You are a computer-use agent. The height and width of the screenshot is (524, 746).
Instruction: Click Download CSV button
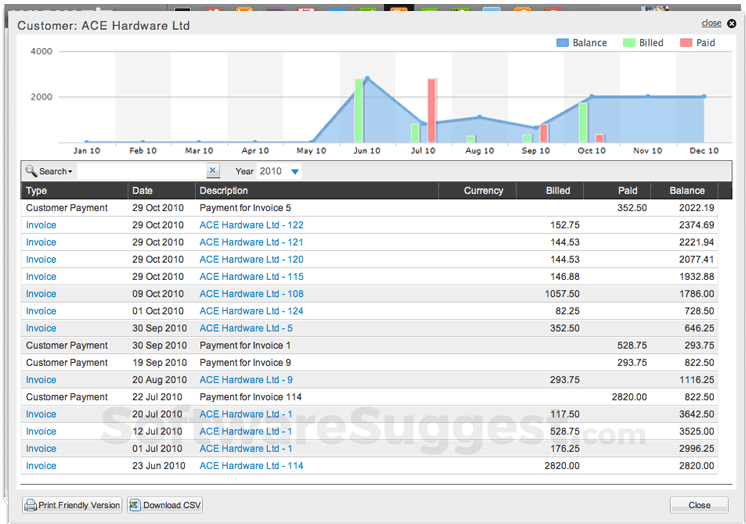165,505
